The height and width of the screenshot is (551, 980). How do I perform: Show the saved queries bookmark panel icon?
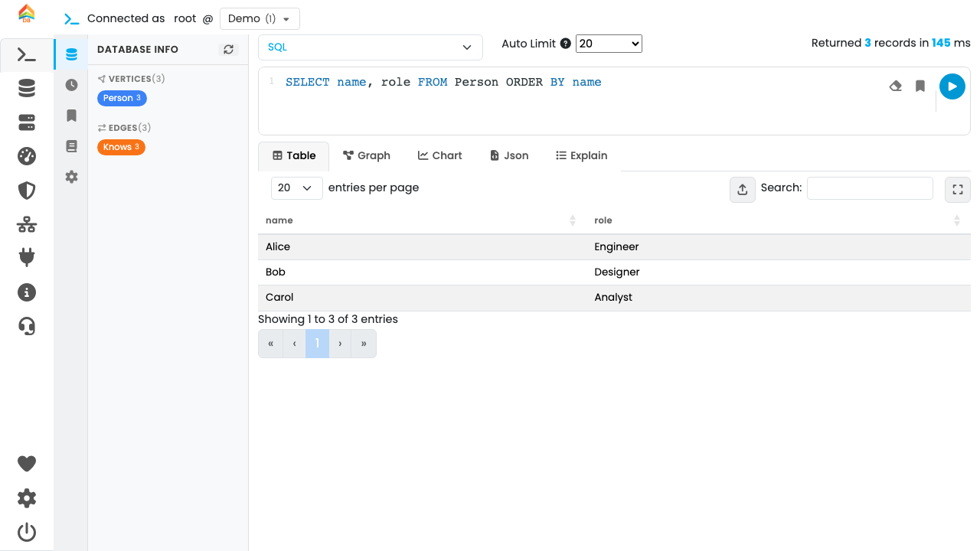point(71,116)
